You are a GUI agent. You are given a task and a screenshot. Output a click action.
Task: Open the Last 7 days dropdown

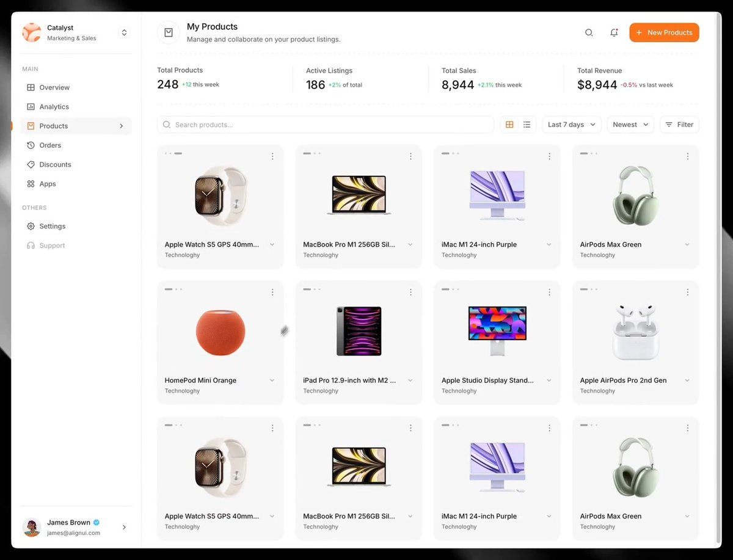(x=572, y=125)
